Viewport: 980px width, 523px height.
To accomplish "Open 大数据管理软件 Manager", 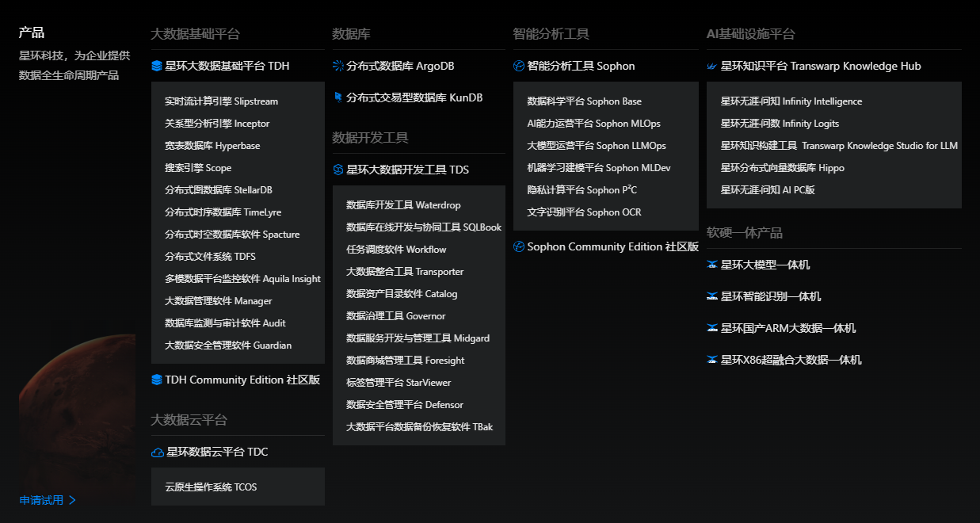I will [x=219, y=301].
